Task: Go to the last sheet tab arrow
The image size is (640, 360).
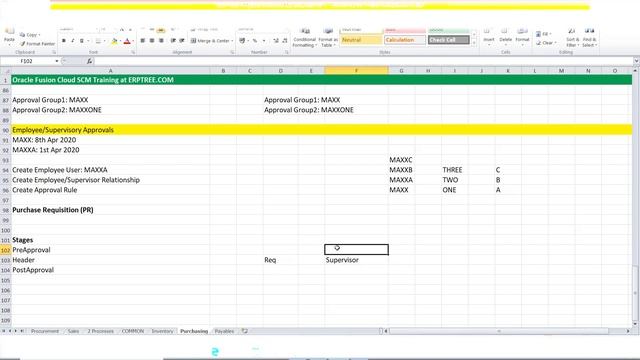Action: coord(22,331)
